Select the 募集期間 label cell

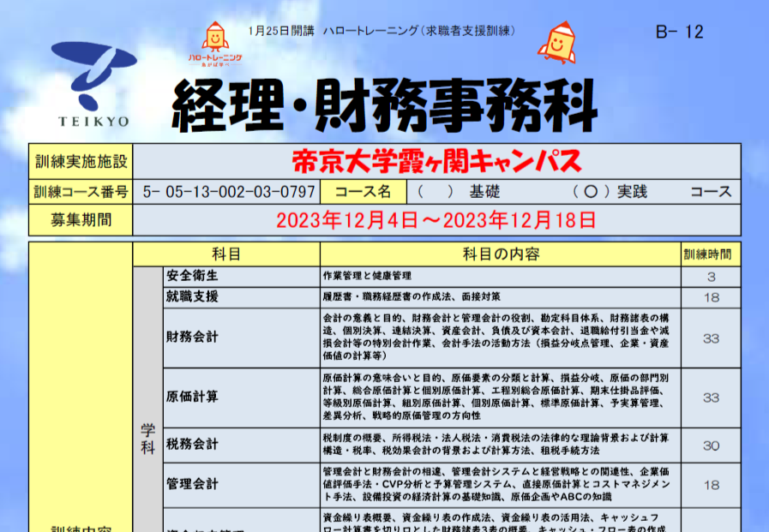[81, 220]
